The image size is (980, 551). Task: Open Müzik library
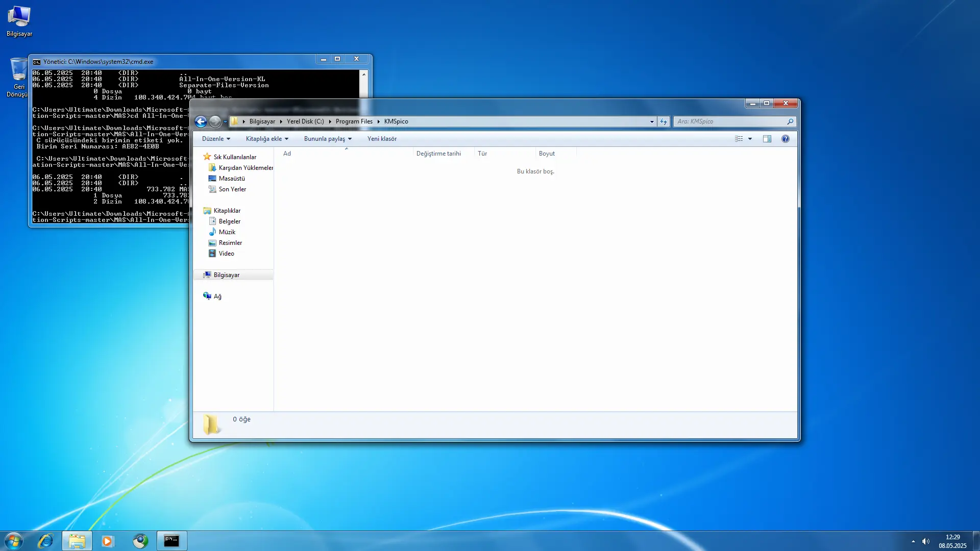pos(227,232)
